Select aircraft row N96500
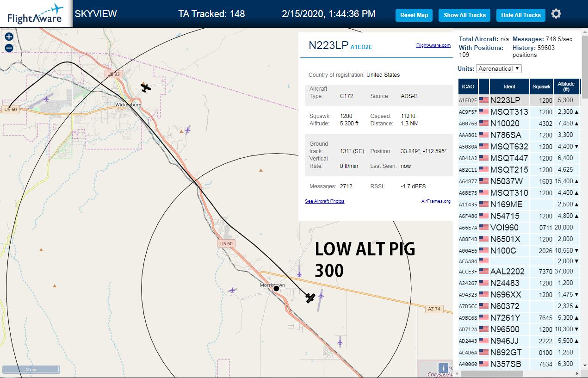The height and width of the screenshot is (378, 588). (x=519, y=329)
